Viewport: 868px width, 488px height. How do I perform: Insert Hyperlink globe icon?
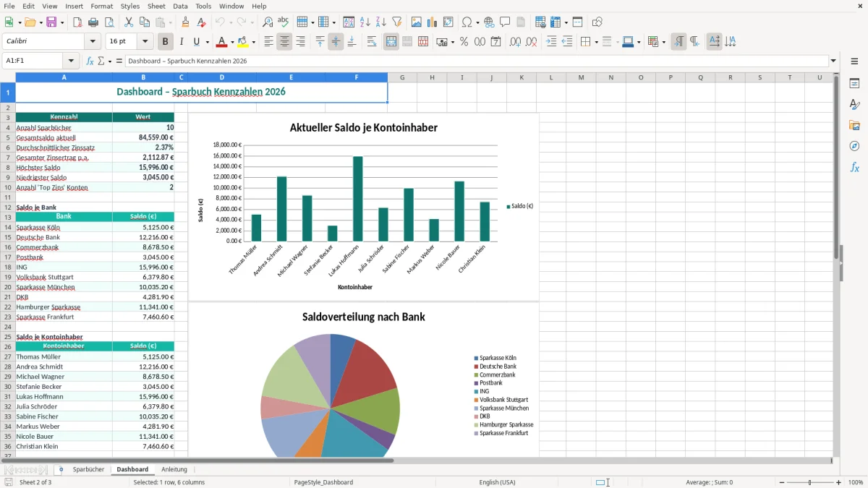coord(489,22)
